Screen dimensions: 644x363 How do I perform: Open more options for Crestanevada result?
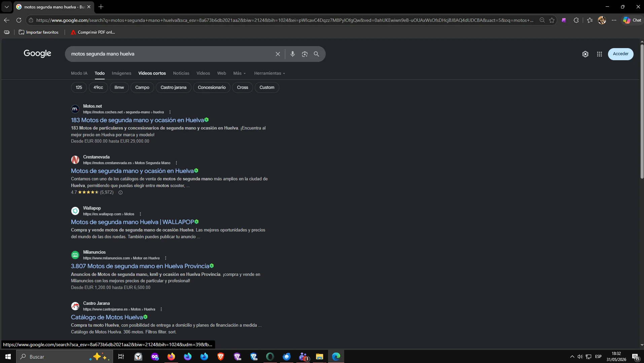point(176,163)
